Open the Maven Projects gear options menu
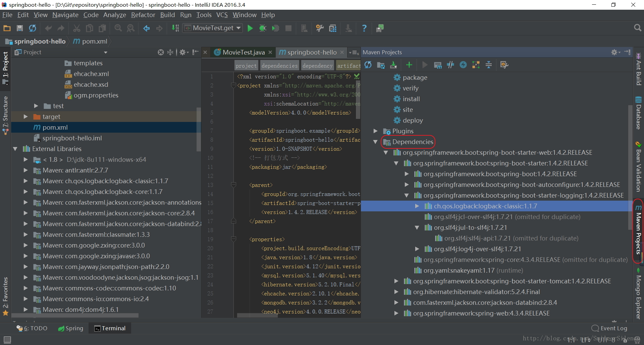This screenshot has width=644, height=345. [x=615, y=52]
